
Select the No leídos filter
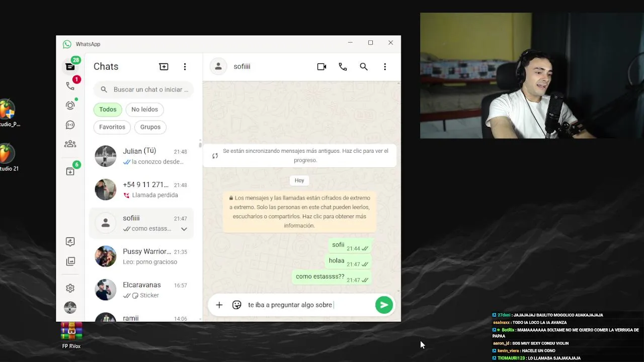pyautogui.click(x=144, y=109)
